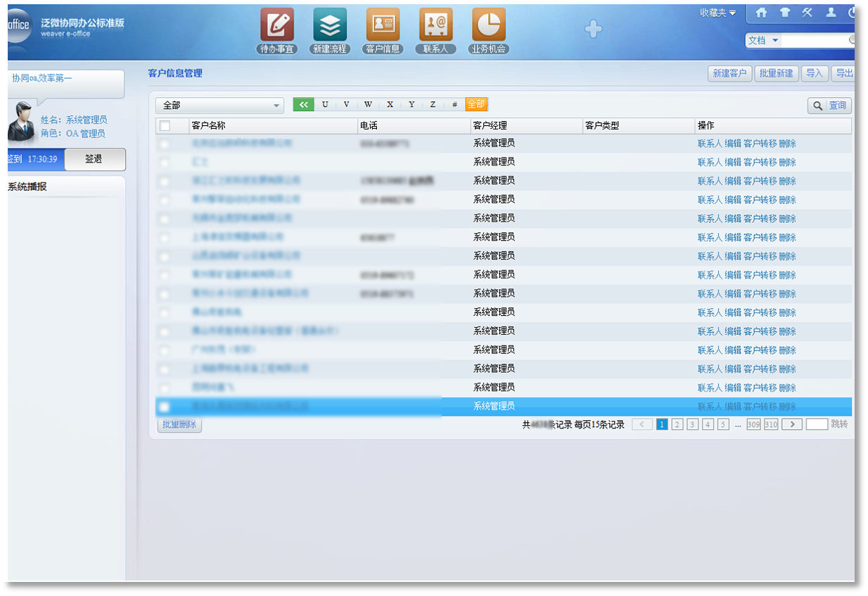
Task: Open the 待办事宜 pencil icon
Action: click(277, 25)
